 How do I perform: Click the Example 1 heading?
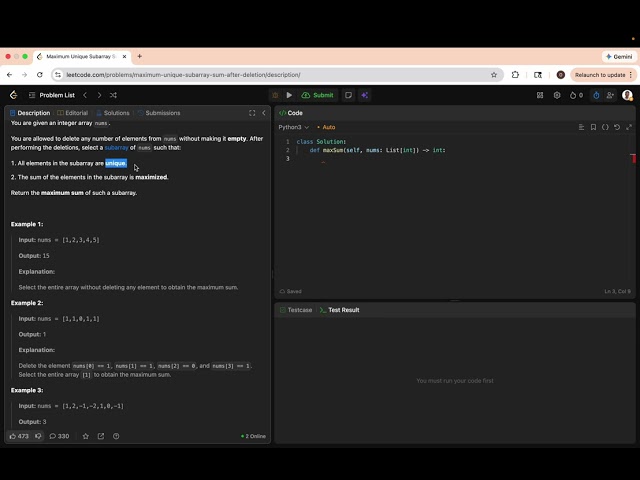click(x=27, y=224)
